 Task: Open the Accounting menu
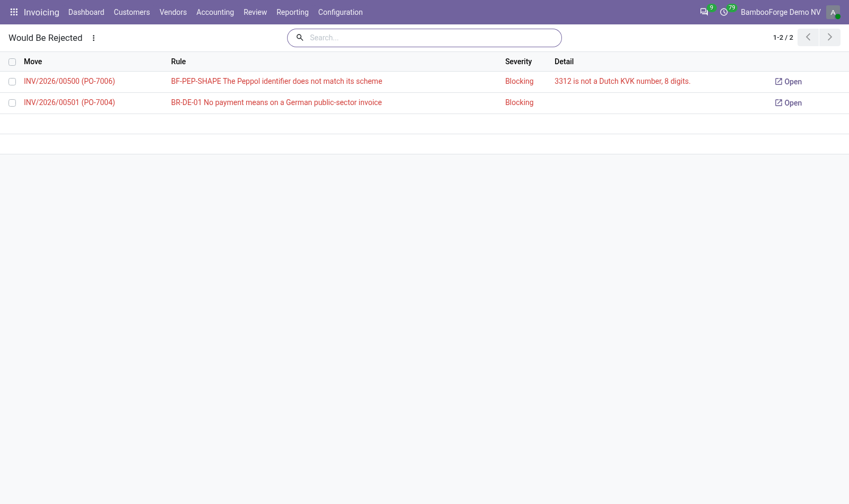click(215, 12)
